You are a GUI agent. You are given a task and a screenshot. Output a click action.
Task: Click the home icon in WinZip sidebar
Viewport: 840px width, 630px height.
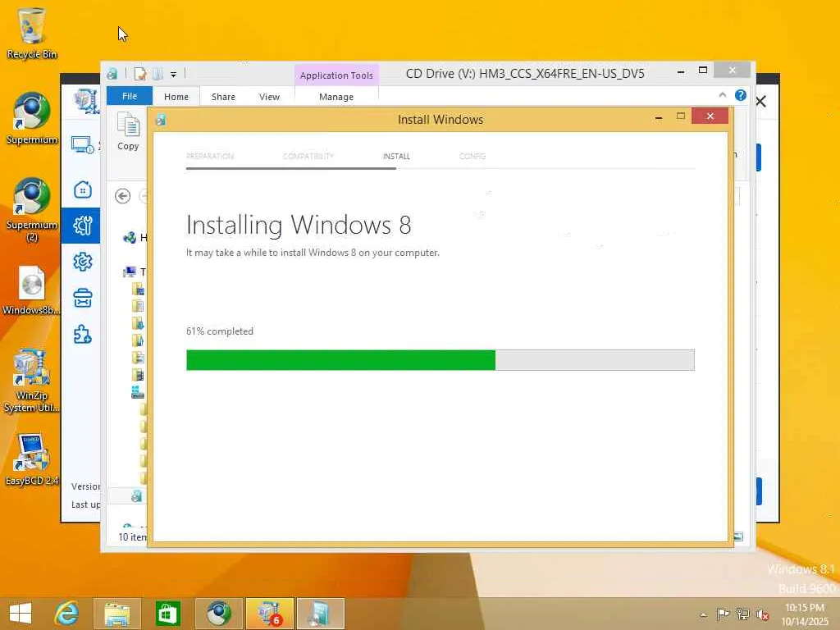(83, 189)
